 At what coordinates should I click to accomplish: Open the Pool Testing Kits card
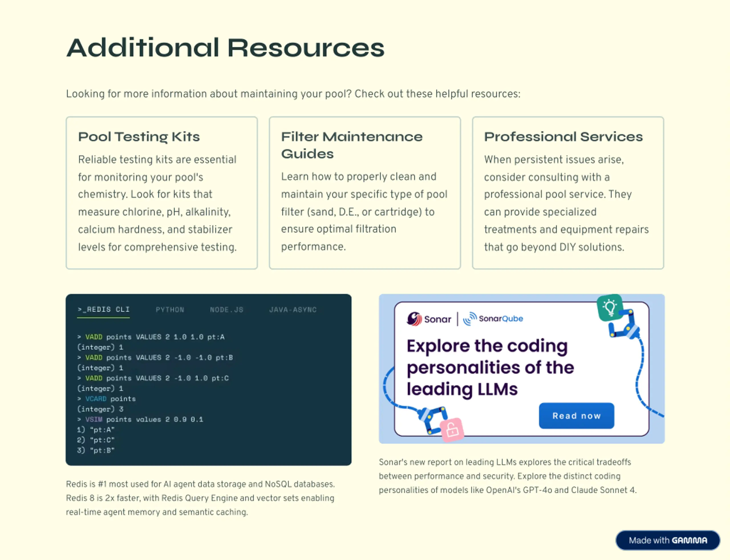(x=162, y=193)
